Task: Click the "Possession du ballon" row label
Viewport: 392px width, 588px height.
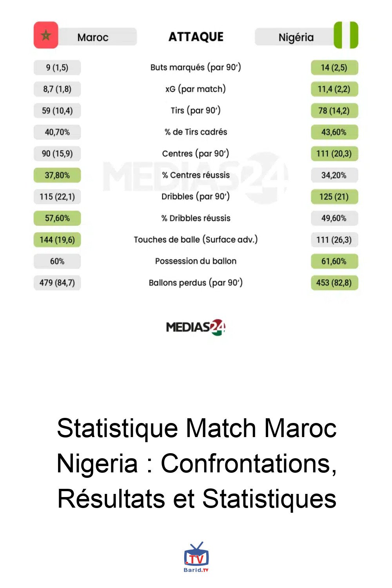Action: tap(196, 261)
